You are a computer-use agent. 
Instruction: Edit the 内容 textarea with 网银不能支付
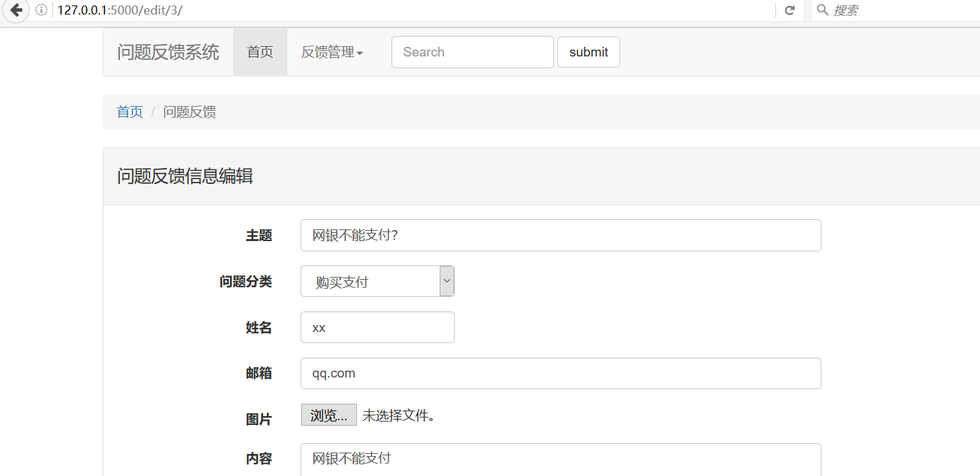coord(561,459)
